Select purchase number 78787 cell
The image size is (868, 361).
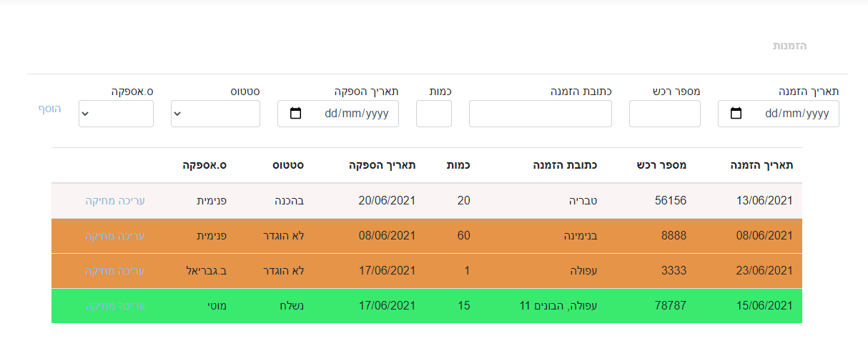click(671, 306)
